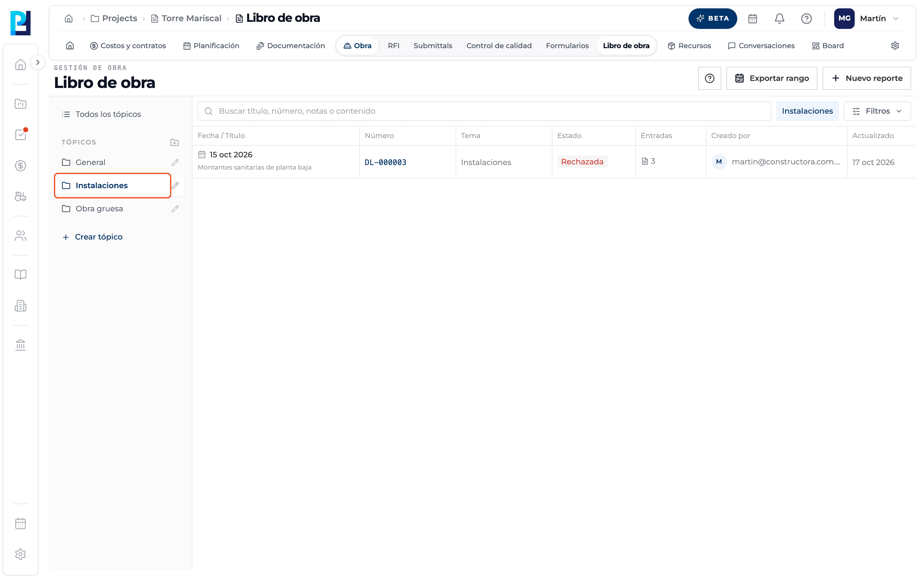Image resolution: width=924 pixels, height=578 pixels.
Task: Edit the General topic pencil icon
Action: click(x=175, y=162)
